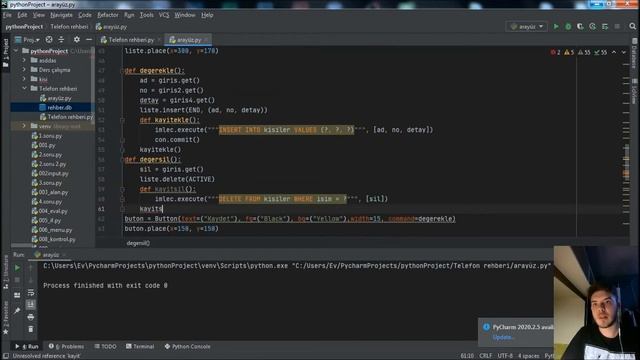The width and height of the screenshot is (640, 360).
Task: Open the SciView side tool window
Action: tap(635, 91)
